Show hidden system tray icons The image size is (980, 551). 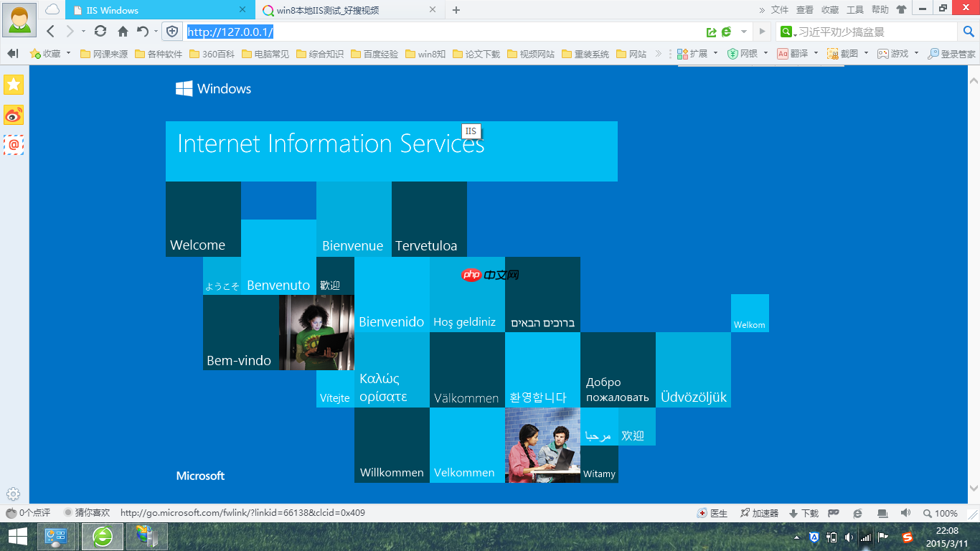(796, 537)
